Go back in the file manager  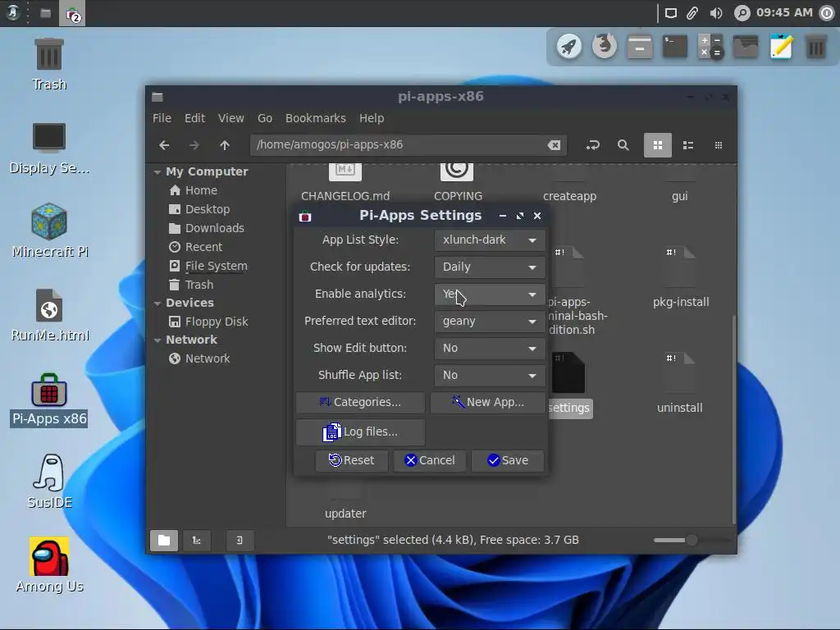164,145
